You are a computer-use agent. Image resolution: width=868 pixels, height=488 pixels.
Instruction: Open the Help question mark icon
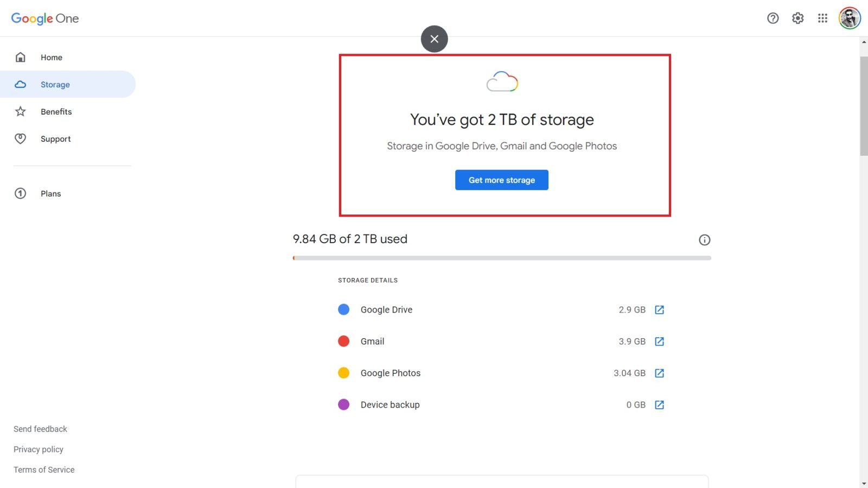[x=773, y=18]
